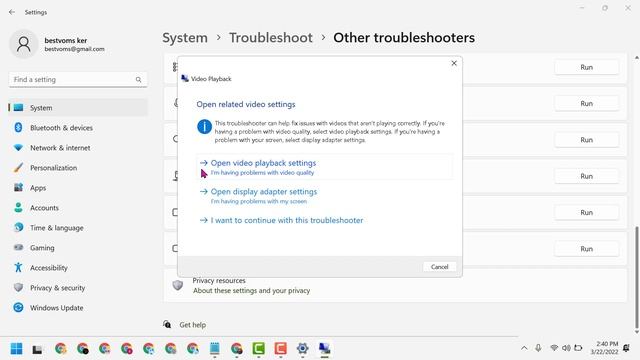Click the bestvoms ker profile avatar

pyautogui.click(x=24, y=44)
